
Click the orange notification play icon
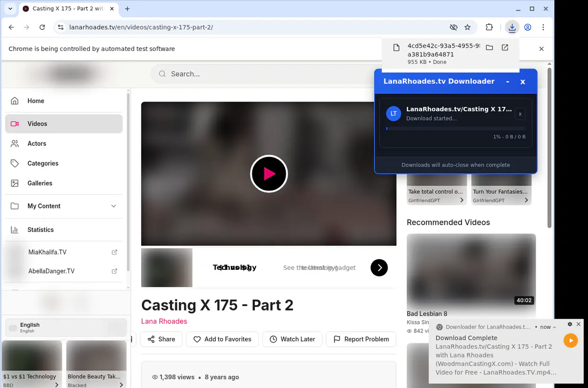click(x=571, y=340)
